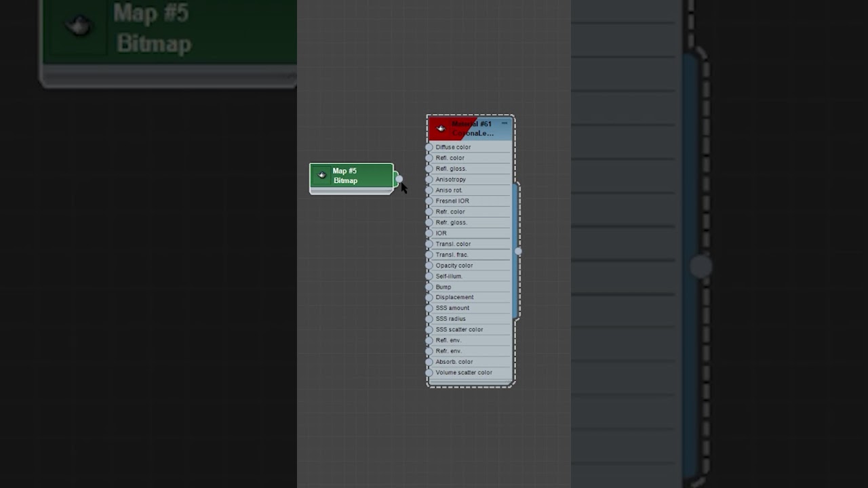Click the Aniso rot. input socket
The width and height of the screenshot is (868, 488).
[x=429, y=190]
